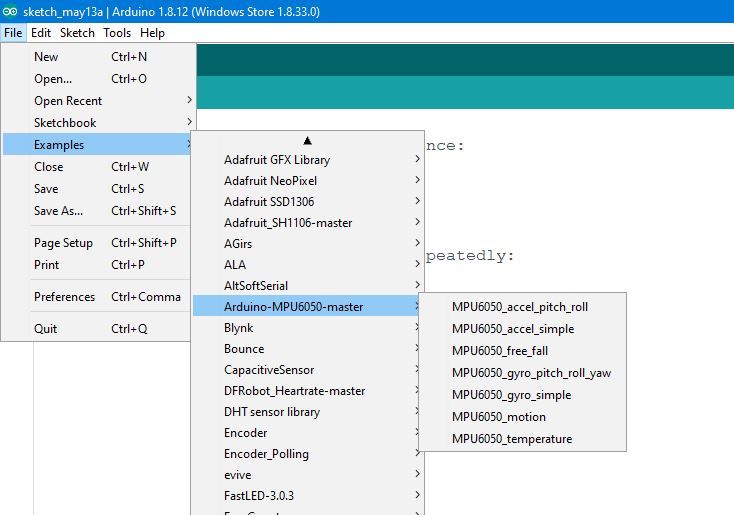The image size is (734, 515).
Task: Open the Help menu
Action: pos(152,33)
